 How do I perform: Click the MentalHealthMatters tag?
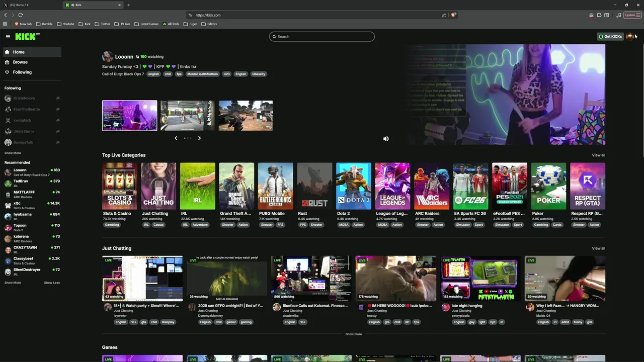point(202,74)
